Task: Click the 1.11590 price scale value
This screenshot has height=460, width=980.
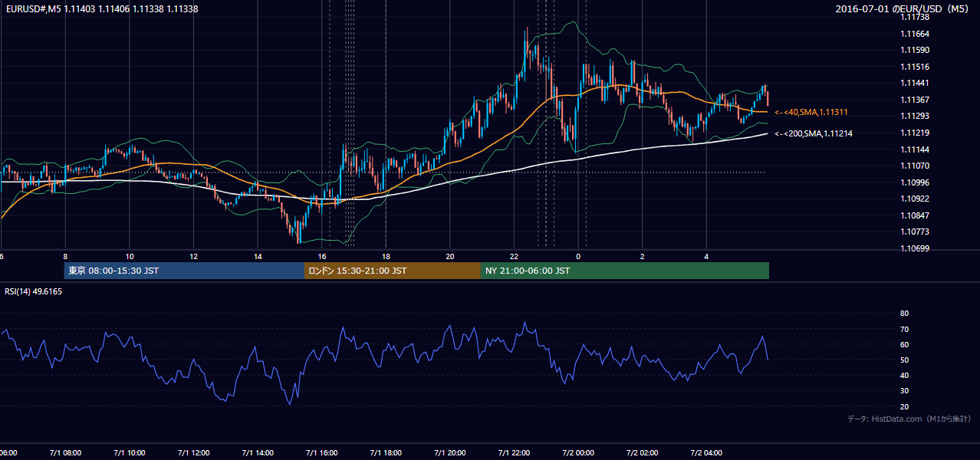Action: (x=914, y=50)
